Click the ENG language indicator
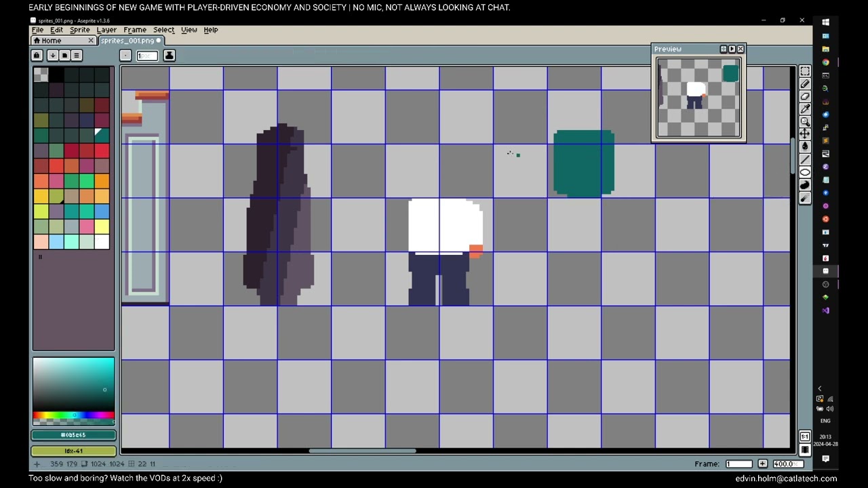Image resolution: width=868 pixels, height=488 pixels. pyautogui.click(x=825, y=421)
